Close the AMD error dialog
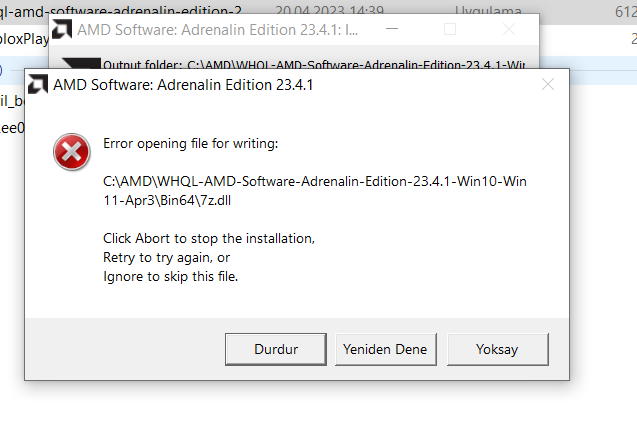Viewport: 637px width, 423px height. click(547, 85)
